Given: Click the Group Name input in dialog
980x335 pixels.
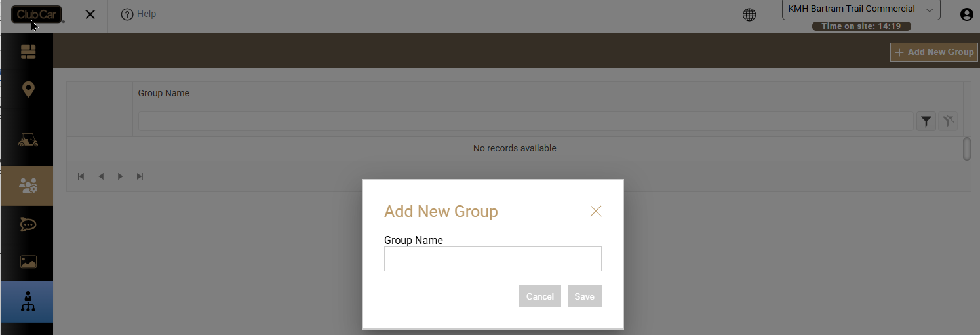Looking at the screenshot, I should (493, 259).
